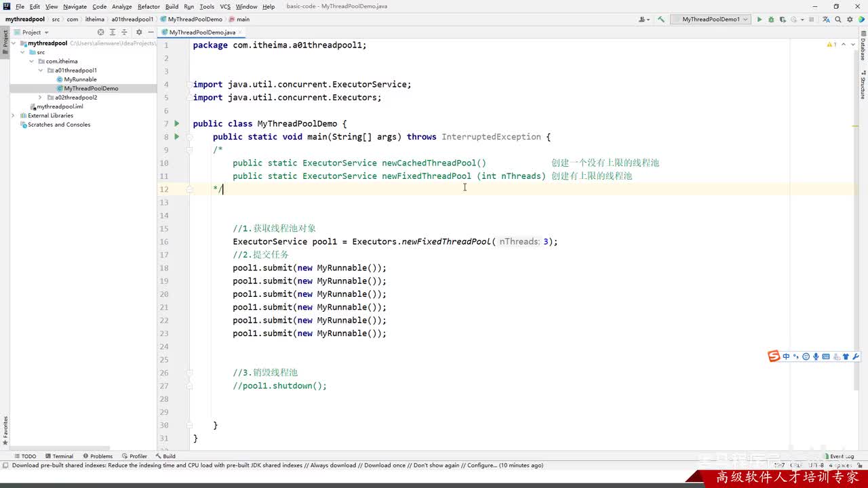Run the MyThreadPoolDemo1 configuration
Image resolution: width=868 pixels, height=488 pixels.
[759, 20]
